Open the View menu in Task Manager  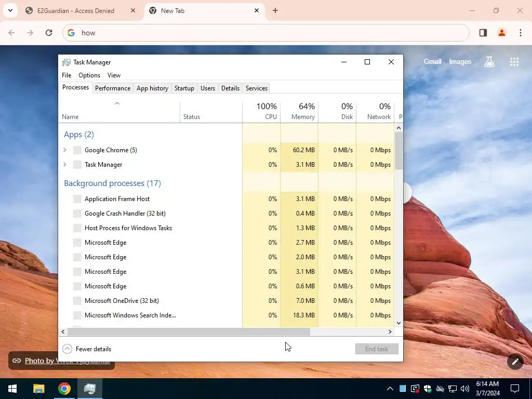(114, 75)
